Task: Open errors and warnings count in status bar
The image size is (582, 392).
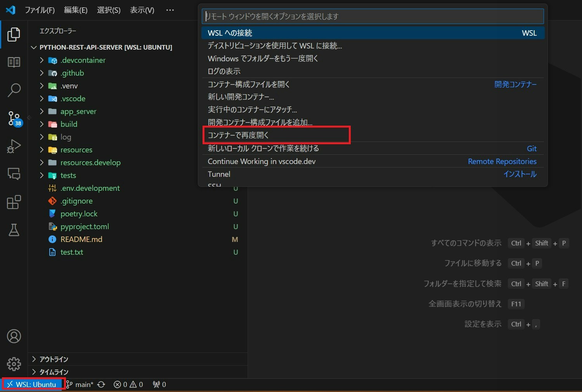Action: coord(128,384)
